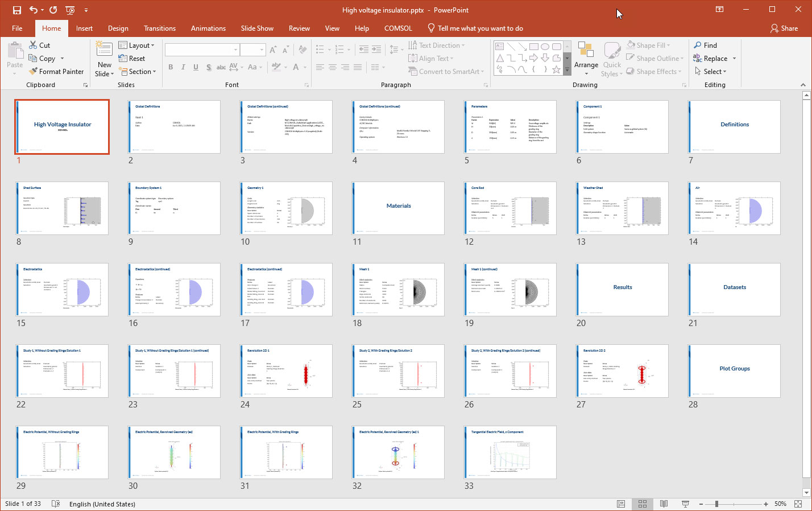This screenshot has width=812, height=511.
Task: Click the Save icon in the title bar
Action: (17, 10)
